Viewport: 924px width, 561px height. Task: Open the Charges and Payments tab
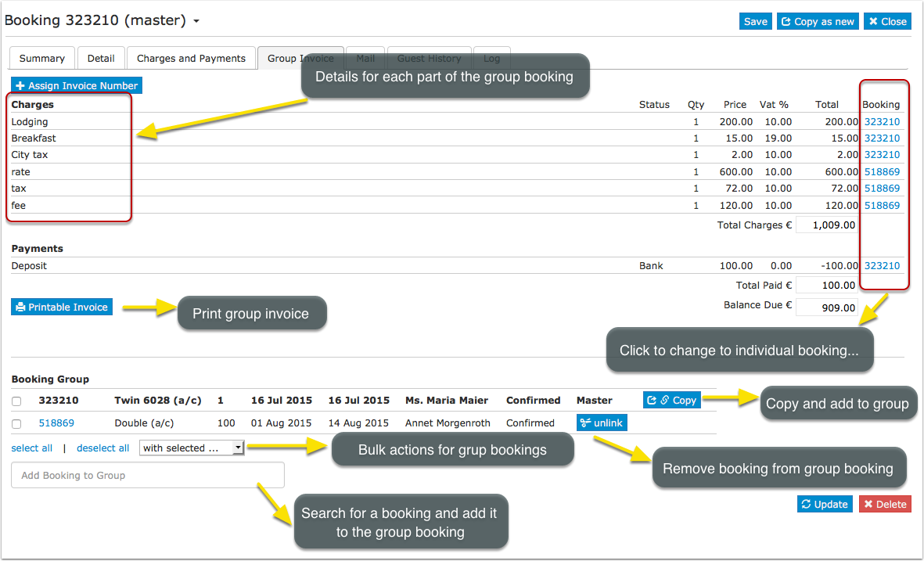click(191, 59)
